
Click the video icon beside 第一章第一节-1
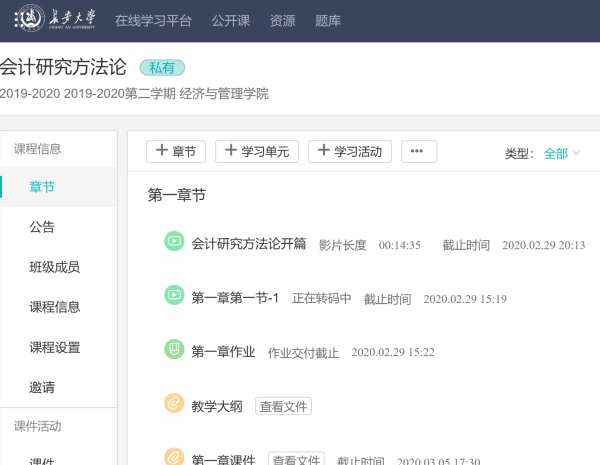tap(174, 297)
